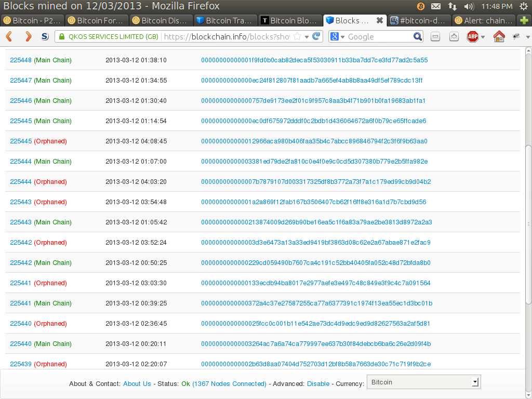Reload the page with the refresh icon
The image size is (532, 399).
tap(316, 36)
